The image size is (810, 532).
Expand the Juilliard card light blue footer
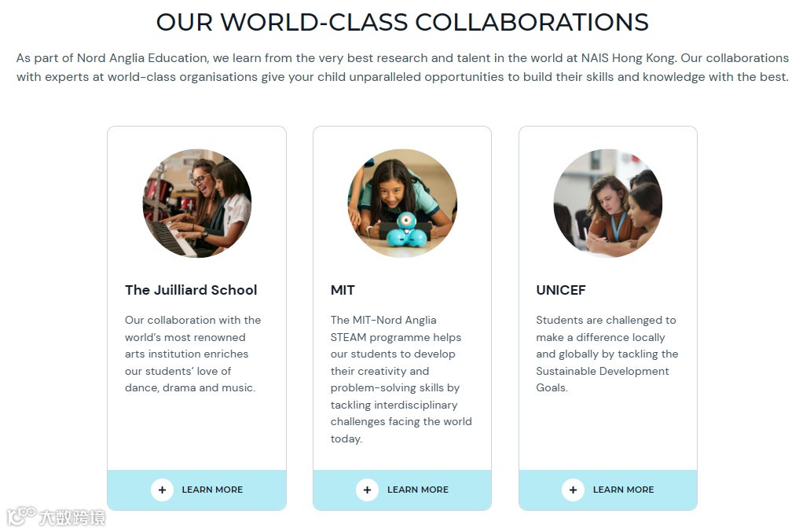click(x=197, y=490)
